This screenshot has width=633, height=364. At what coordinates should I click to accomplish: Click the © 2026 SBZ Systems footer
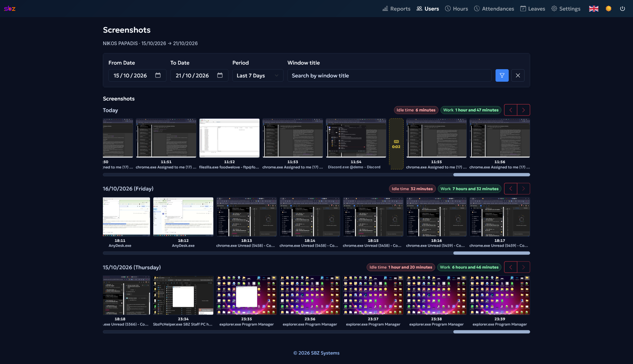point(316,353)
